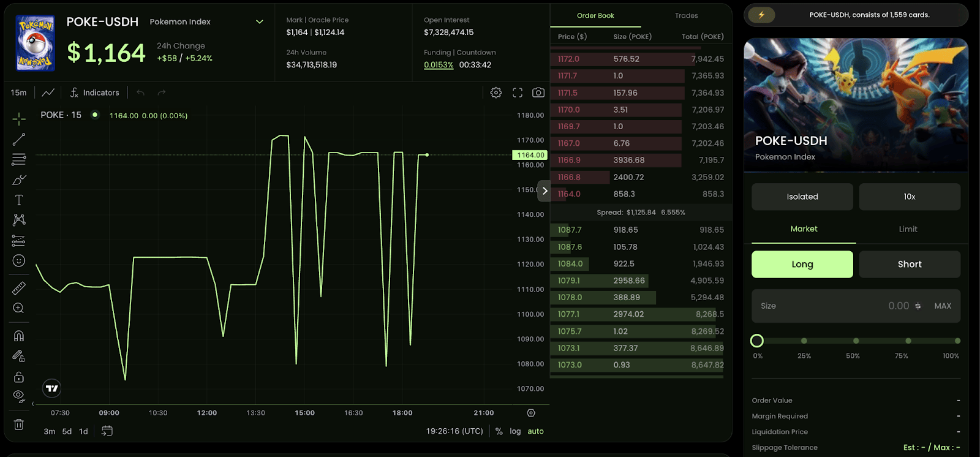Image resolution: width=980 pixels, height=457 pixels.
Task: Toggle magnet mode for drawings
Action: tap(19, 336)
